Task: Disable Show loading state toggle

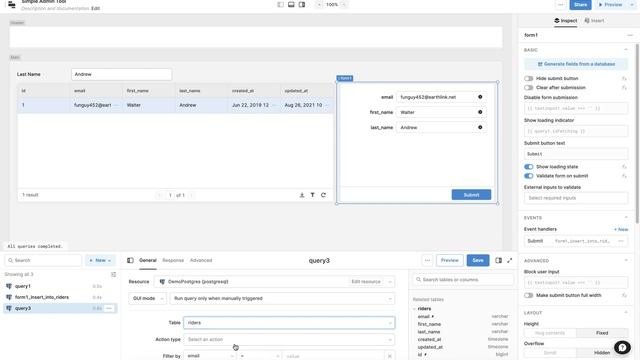Action: pos(529,167)
